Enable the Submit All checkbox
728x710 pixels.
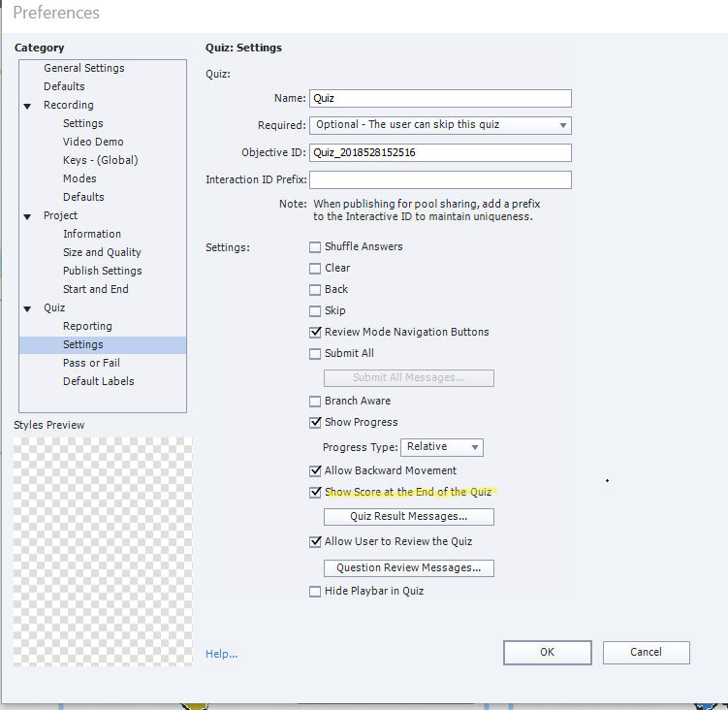[x=315, y=354]
